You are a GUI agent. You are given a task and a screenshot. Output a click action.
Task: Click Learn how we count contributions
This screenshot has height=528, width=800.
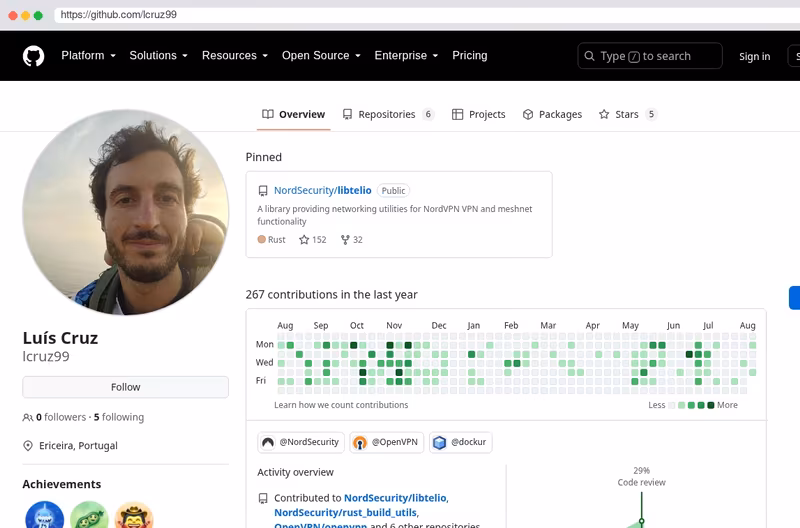[x=341, y=405]
